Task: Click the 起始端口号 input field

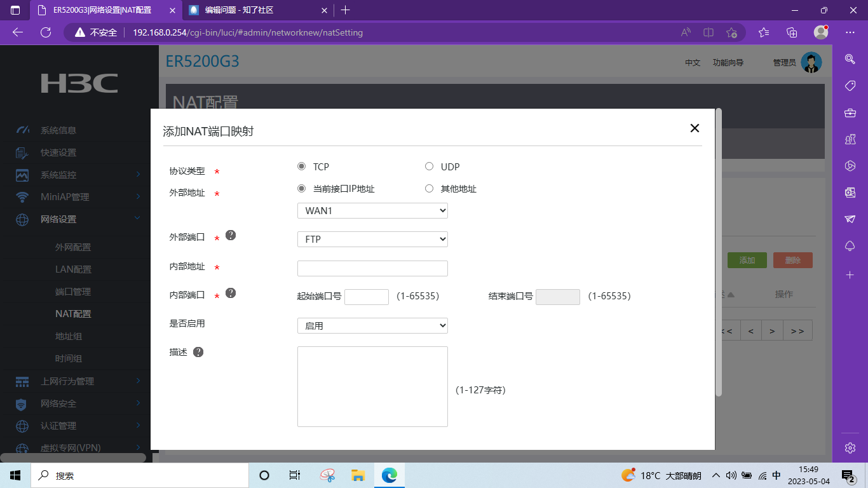Action: (367, 297)
